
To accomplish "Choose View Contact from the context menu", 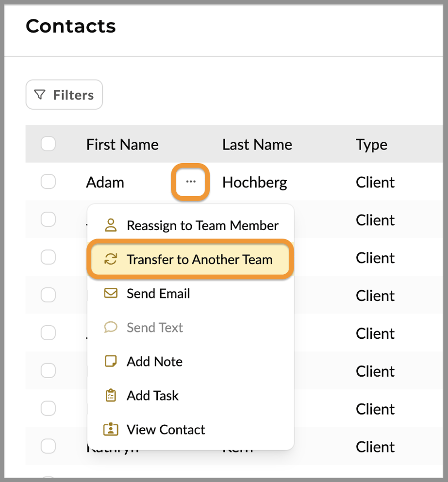I will (166, 429).
